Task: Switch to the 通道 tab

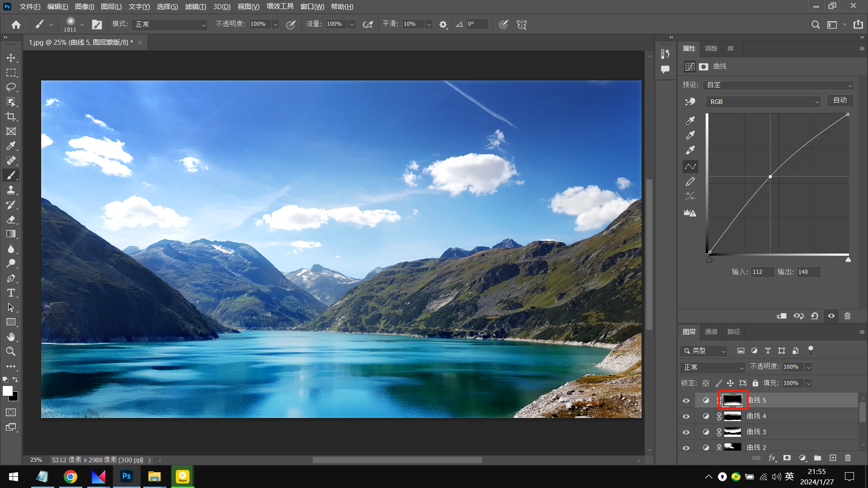Action: [711, 332]
